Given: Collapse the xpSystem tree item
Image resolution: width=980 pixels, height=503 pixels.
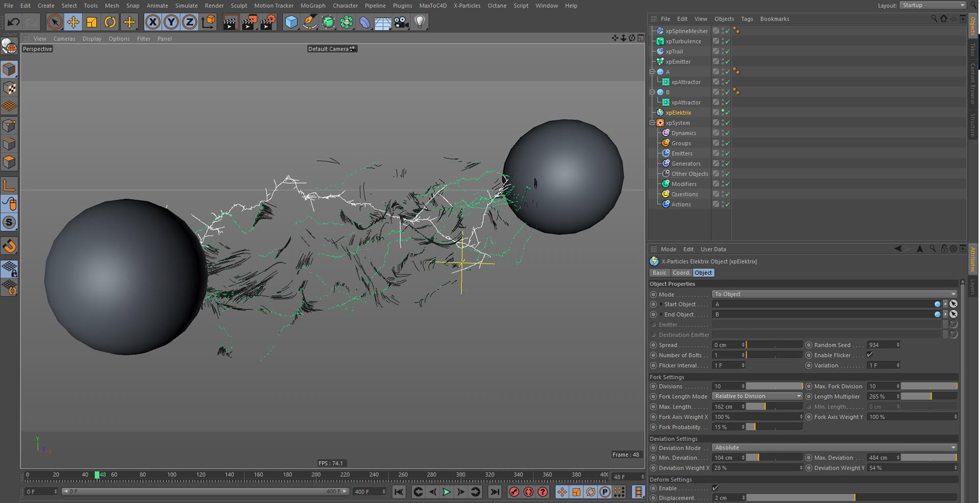Looking at the screenshot, I should (652, 123).
